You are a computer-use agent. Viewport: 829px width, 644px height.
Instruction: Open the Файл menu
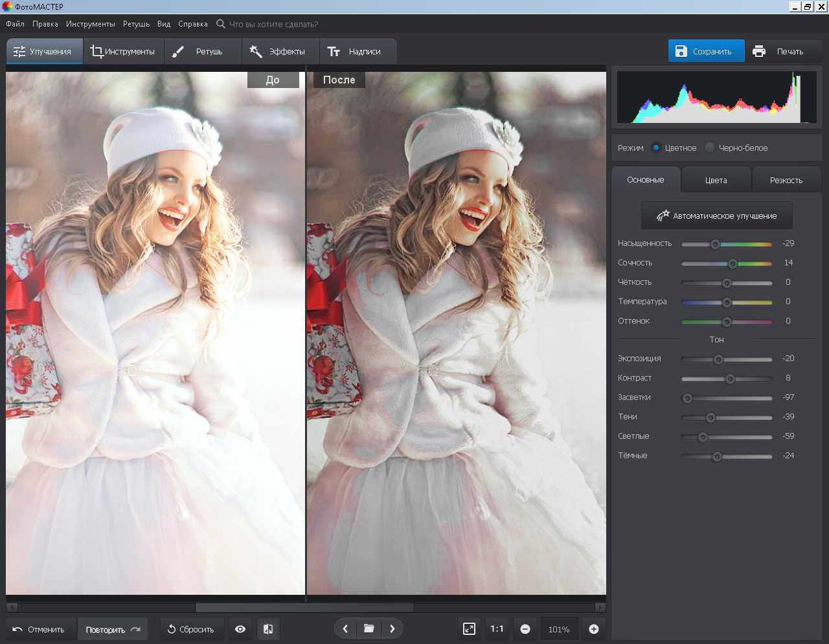point(15,24)
